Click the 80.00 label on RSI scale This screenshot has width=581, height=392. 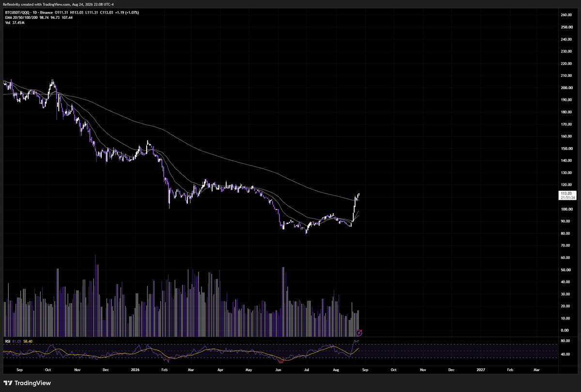tap(566, 341)
